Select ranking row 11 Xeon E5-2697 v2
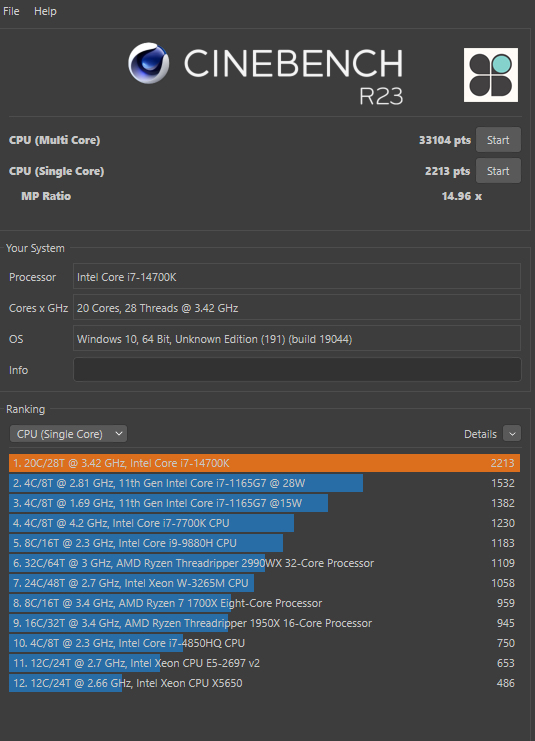 click(264, 663)
